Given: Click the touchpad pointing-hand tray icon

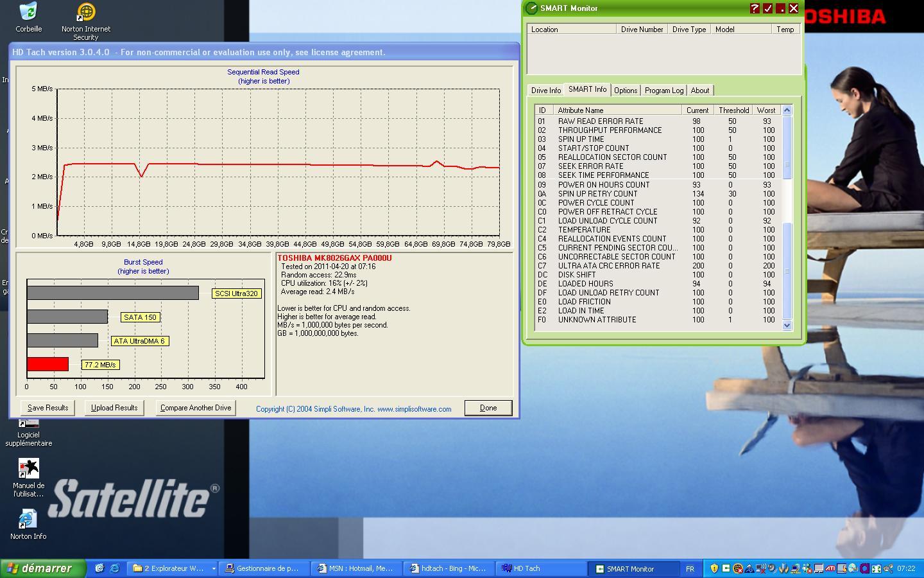Looking at the screenshot, I should coord(842,568).
